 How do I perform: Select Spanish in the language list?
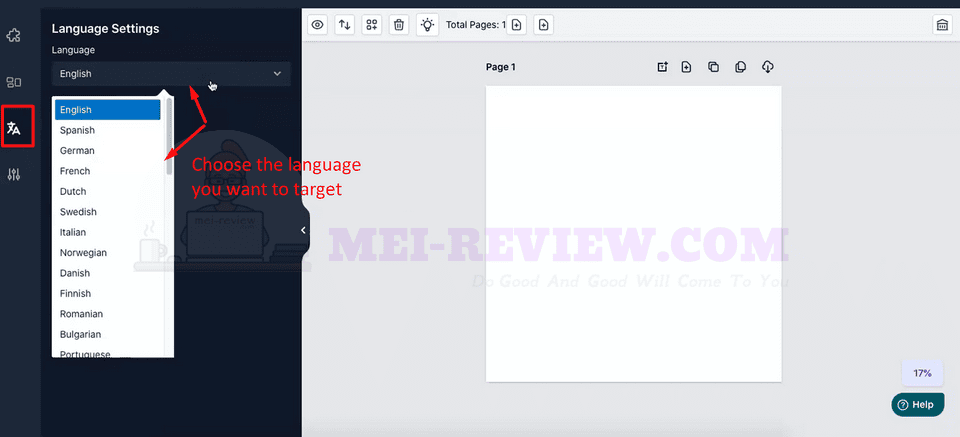(x=108, y=130)
